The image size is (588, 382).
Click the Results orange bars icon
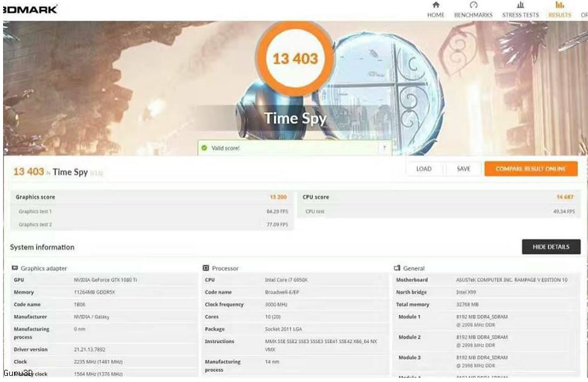(x=559, y=5)
